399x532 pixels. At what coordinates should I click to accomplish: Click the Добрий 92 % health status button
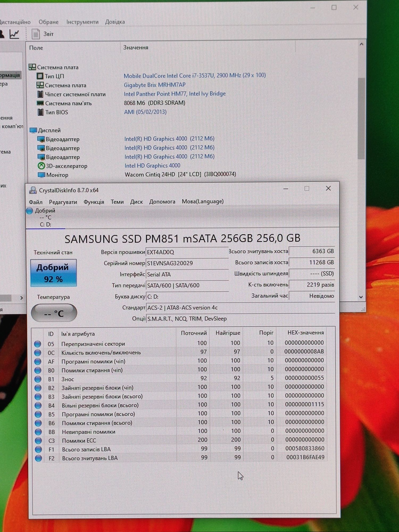coord(53,273)
